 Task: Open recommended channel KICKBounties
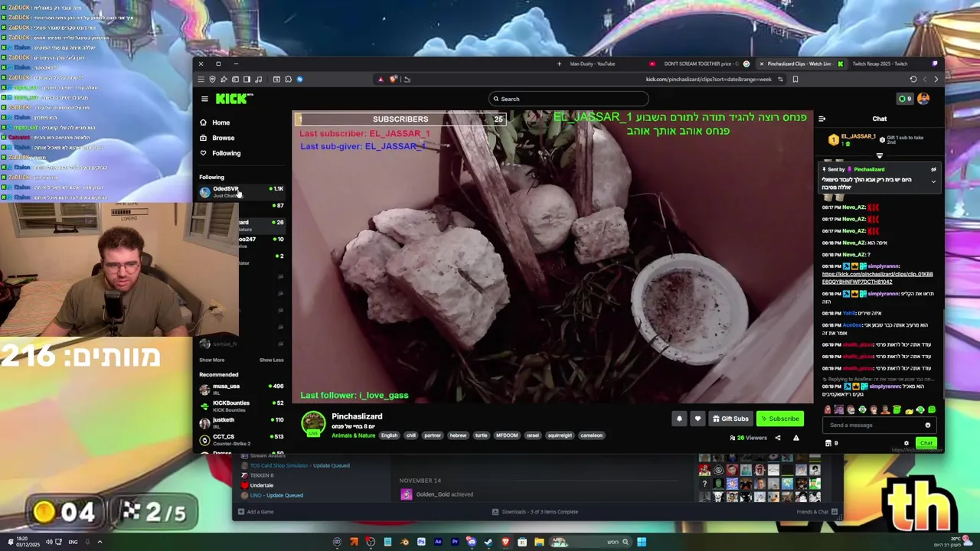(x=241, y=405)
